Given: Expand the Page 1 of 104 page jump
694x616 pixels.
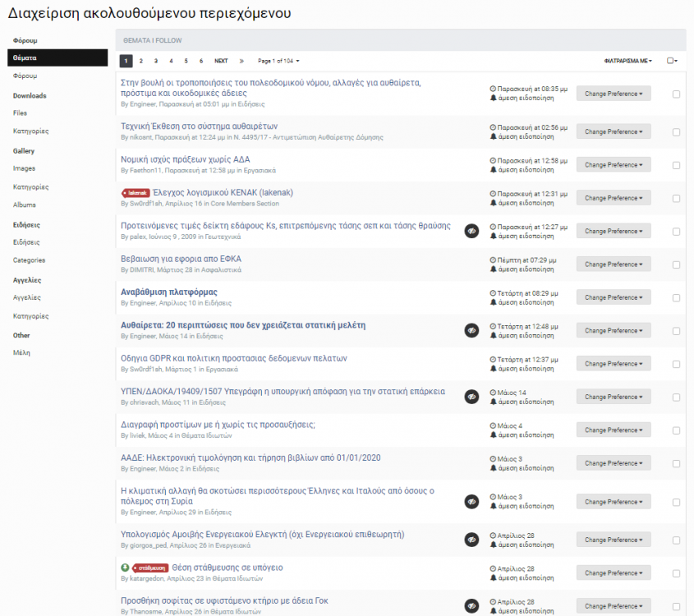Looking at the screenshot, I should [x=278, y=61].
